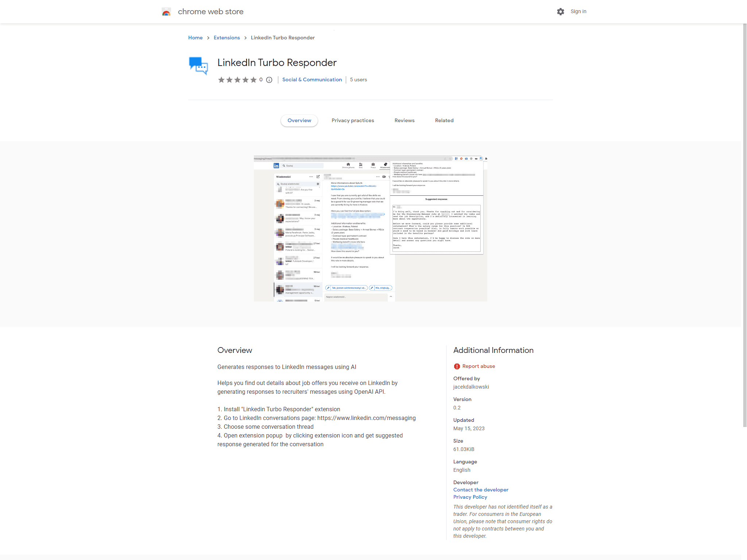
Task: Go to the Home breadcrumb
Action: [196, 38]
